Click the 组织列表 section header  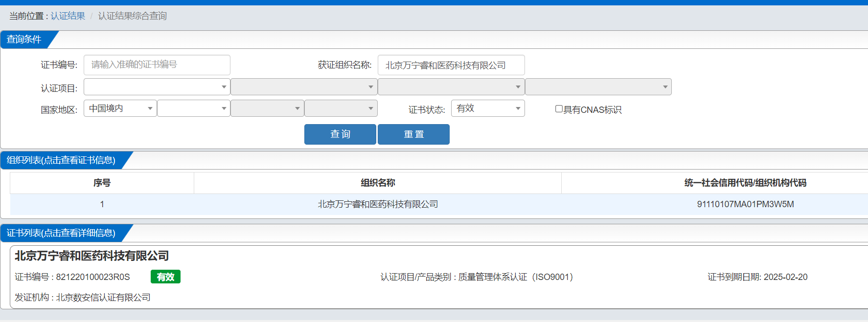pos(61,160)
